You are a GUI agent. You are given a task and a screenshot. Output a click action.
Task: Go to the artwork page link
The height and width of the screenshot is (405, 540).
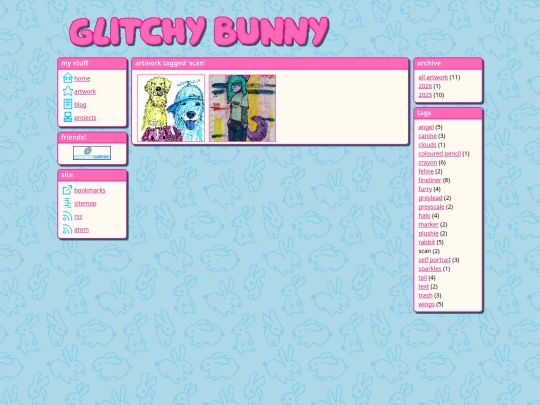click(85, 92)
